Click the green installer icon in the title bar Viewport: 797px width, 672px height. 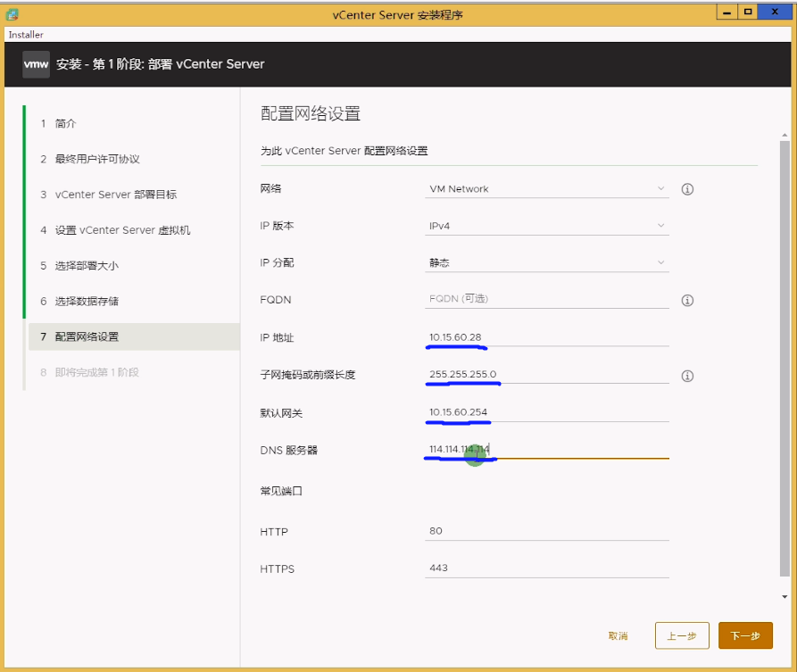tap(11, 12)
